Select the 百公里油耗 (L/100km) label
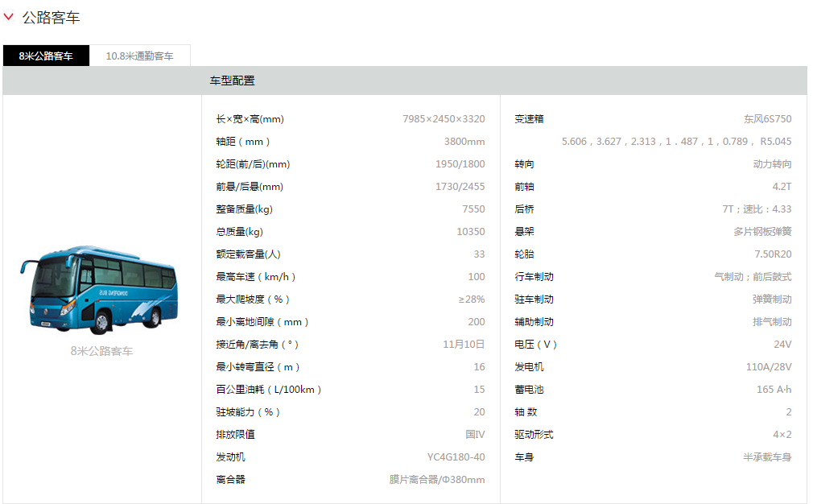813x504 pixels. (x=269, y=390)
